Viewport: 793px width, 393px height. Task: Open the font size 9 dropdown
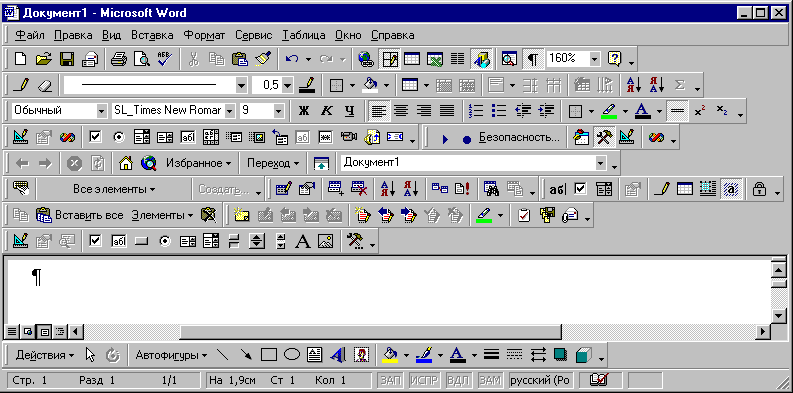(x=279, y=111)
